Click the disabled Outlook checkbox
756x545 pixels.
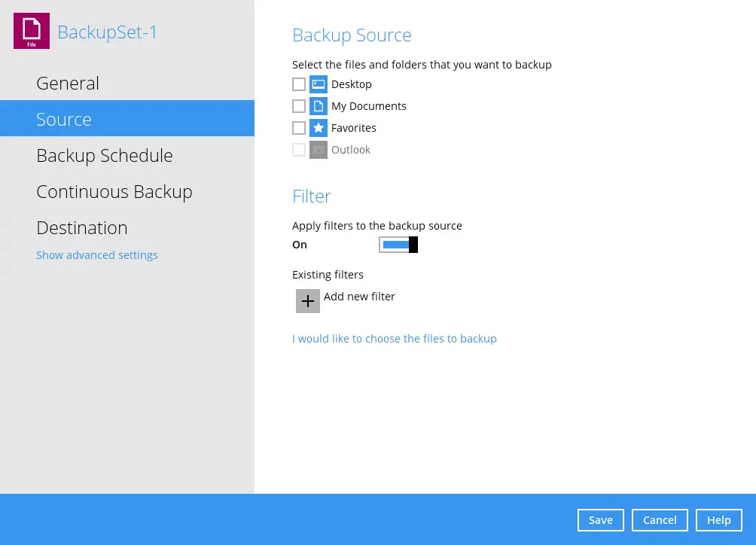[x=299, y=150]
